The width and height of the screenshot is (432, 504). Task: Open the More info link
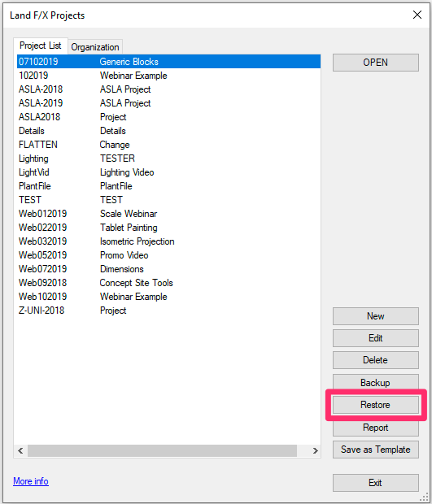(x=31, y=481)
